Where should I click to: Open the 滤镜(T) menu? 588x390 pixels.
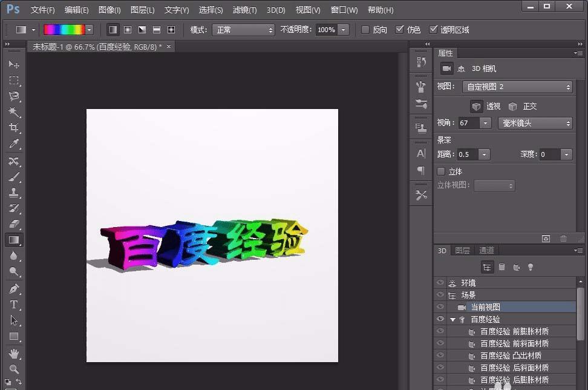(x=244, y=10)
